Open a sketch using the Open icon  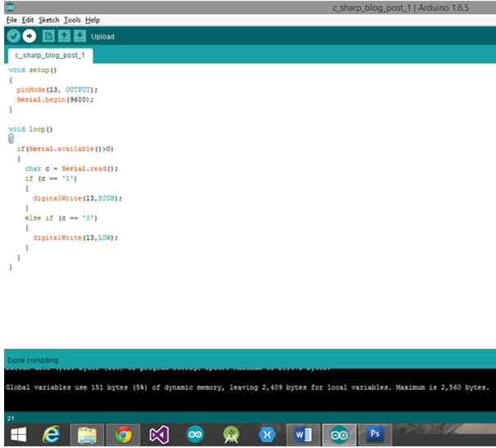[64, 36]
